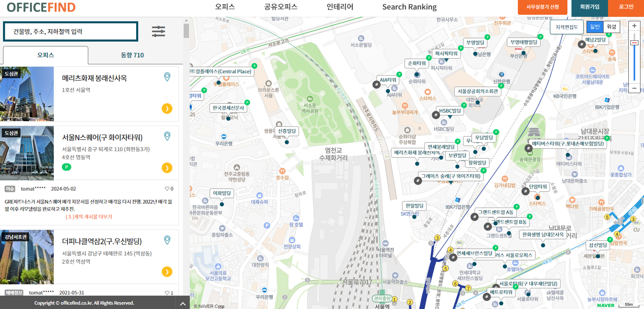The image size is (644, 309).
Task: Open the 인테리어 top menu
Action: click(x=340, y=7)
